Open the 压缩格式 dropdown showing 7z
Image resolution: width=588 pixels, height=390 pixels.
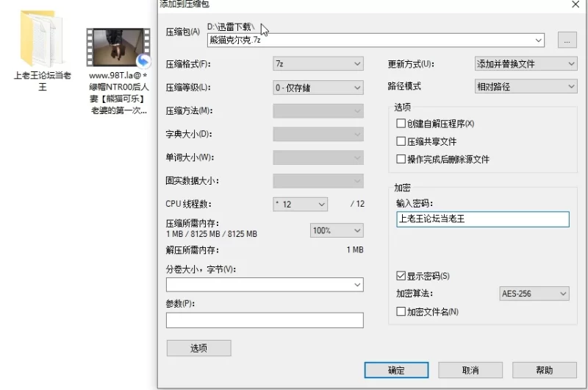318,64
